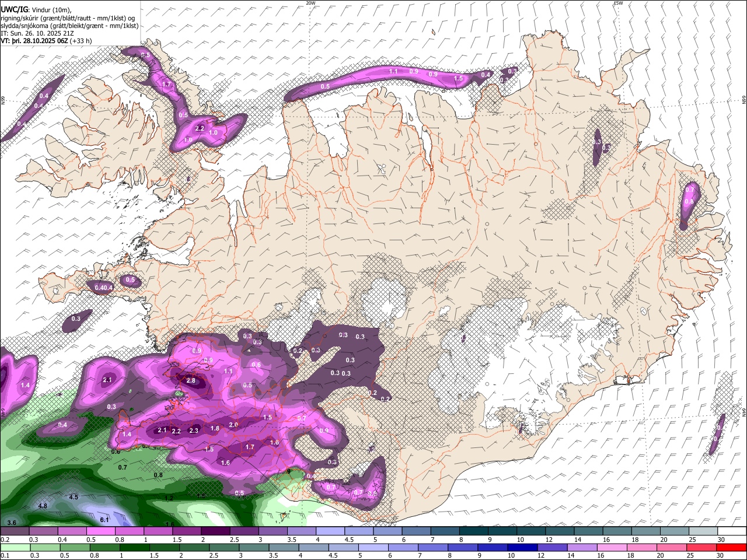Screen dimensions: 747x560
Task: Pick violet snow swatch between 3 and 3.5
Action: (x=273, y=531)
